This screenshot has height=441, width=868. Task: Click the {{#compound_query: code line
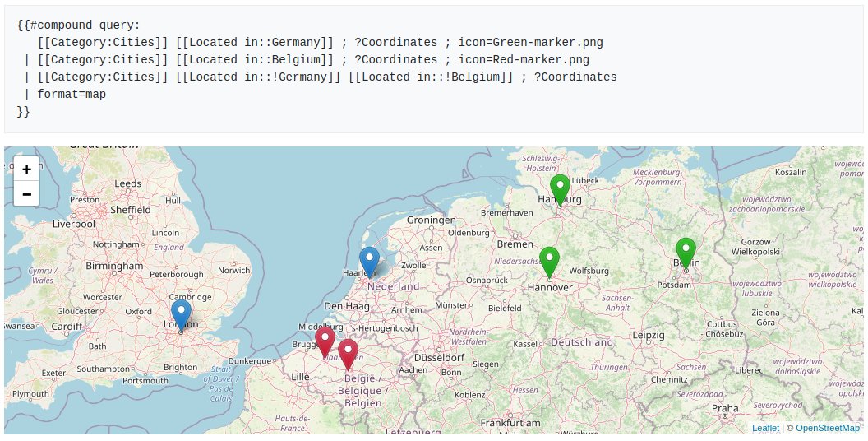point(79,26)
